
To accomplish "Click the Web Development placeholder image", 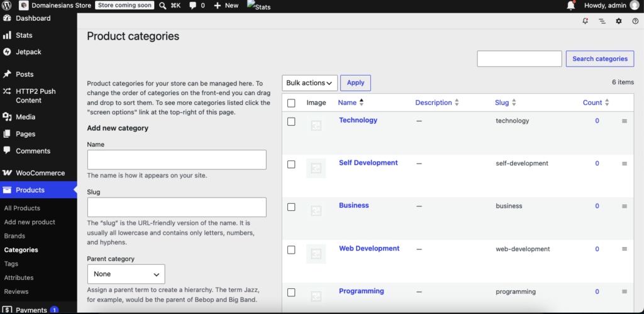I will pyautogui.click(x=316, y=254).
